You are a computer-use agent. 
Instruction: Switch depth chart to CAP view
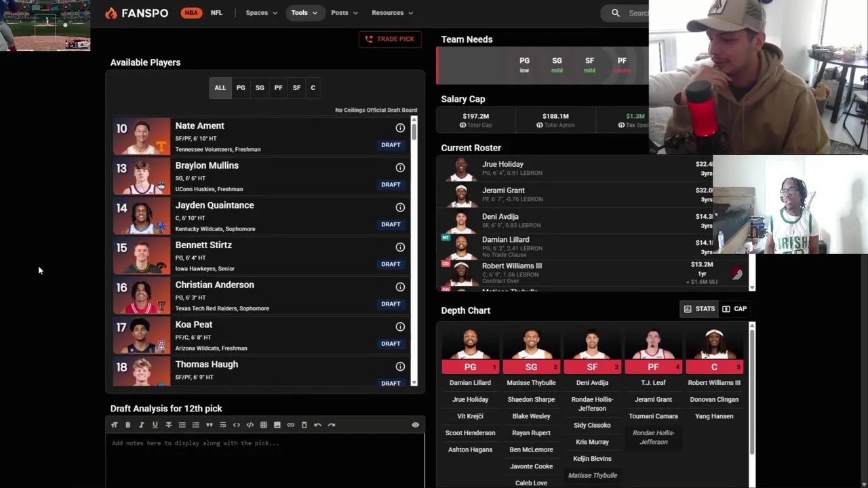[734, 309]
